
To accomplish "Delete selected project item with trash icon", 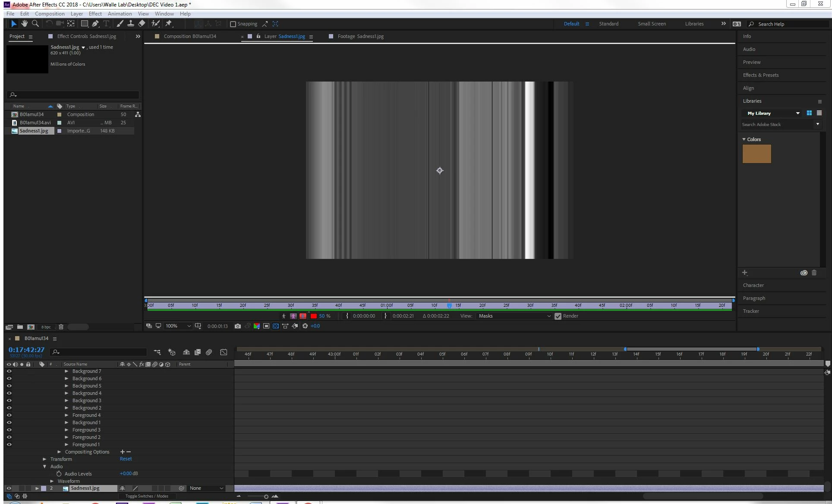I will click(x=61, y=327).
